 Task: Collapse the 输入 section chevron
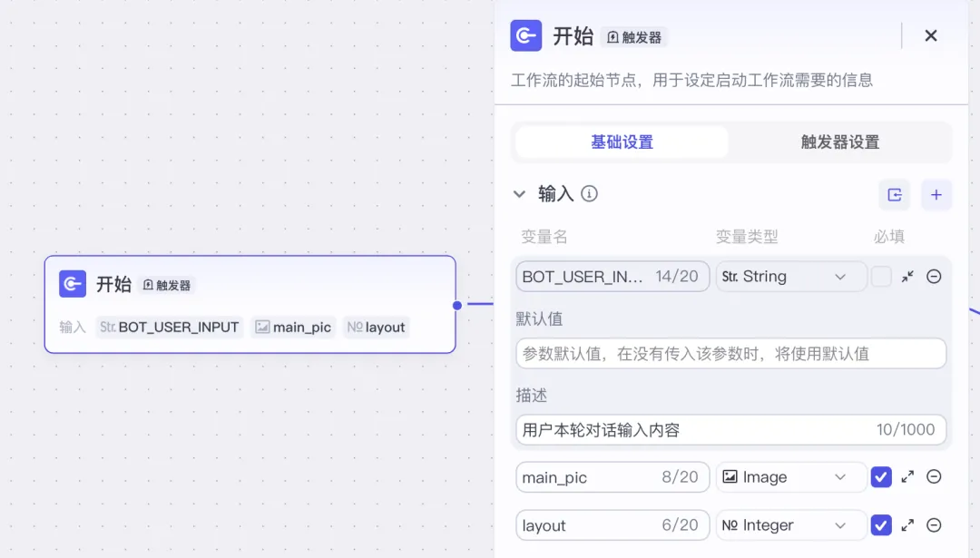click(519, 194)
